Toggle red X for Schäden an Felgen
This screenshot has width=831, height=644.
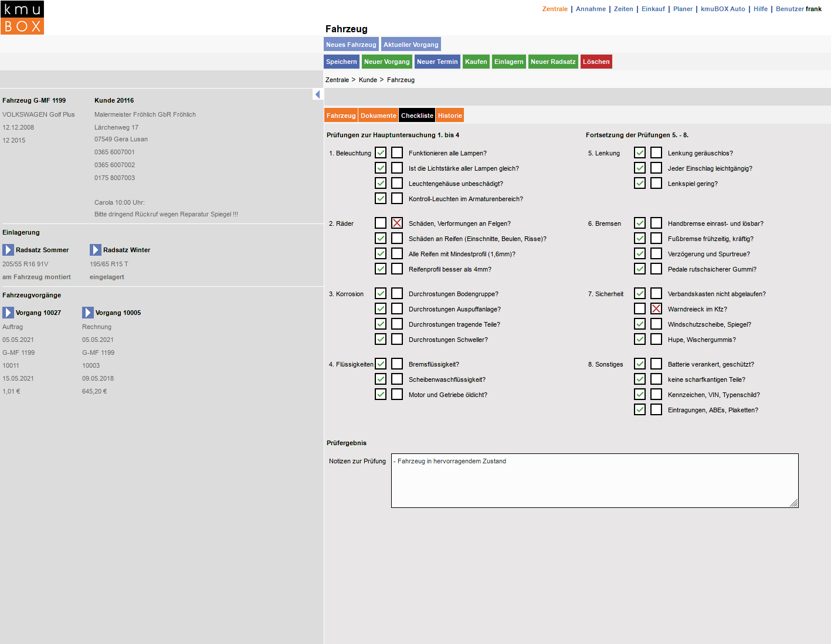[397, 223]
